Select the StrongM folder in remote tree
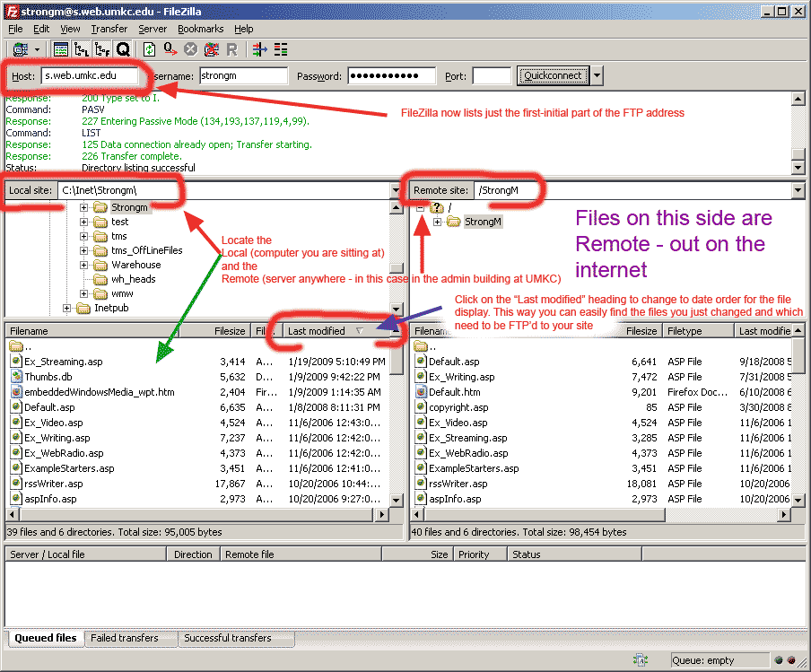The image size is (811, 672). (x=483, y=222)
